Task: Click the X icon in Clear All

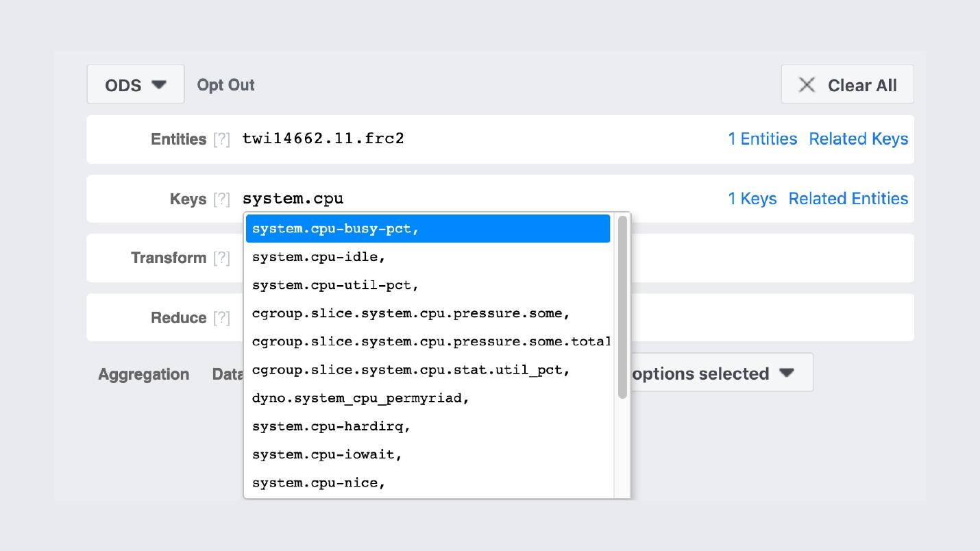Action: pos(807,85)
